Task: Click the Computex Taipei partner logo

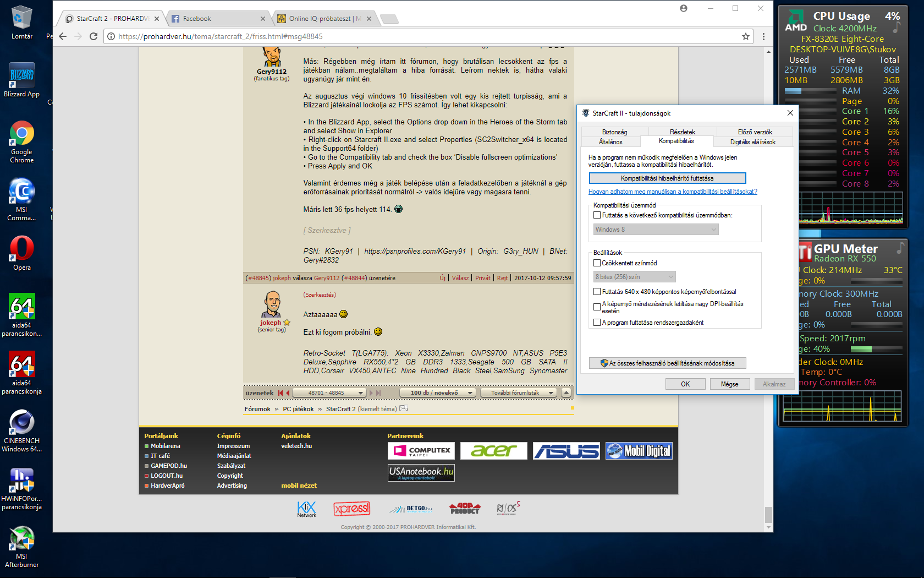Action: pos(421,451)
